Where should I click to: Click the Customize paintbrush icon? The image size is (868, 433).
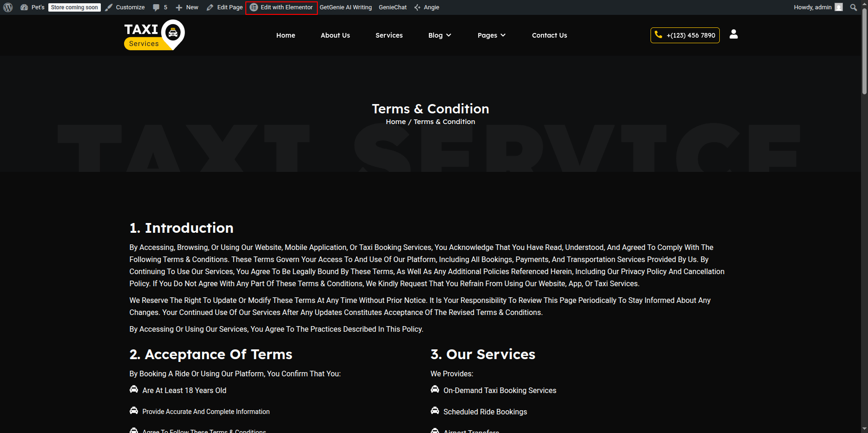pos(109,7)
